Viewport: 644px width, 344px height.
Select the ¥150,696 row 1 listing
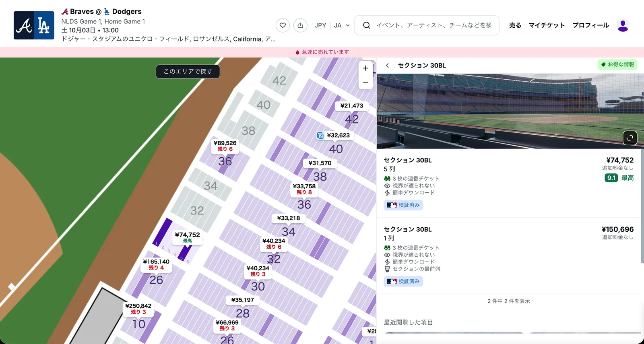tap(509, 256)
